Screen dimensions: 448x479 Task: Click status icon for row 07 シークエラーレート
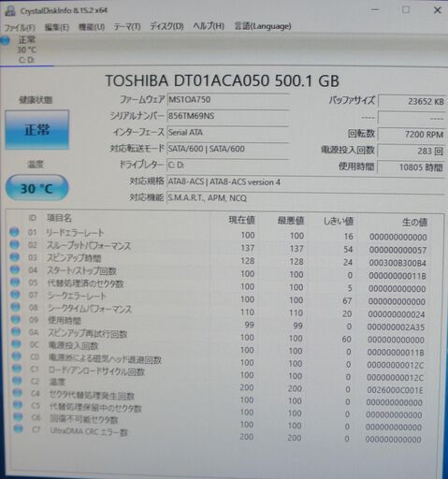[x=15, y=295]
